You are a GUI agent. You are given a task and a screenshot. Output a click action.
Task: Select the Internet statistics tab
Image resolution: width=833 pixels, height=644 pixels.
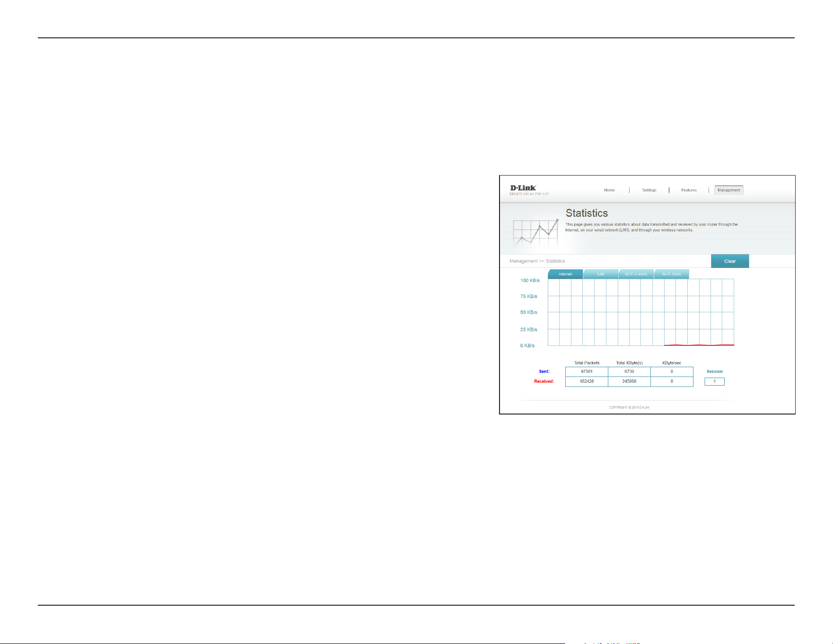(565, 274)
